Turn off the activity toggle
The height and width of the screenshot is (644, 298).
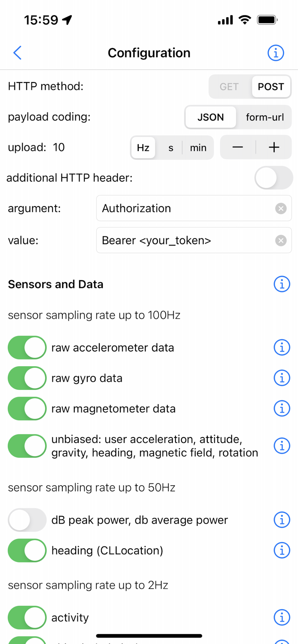(x=27, y=617)
